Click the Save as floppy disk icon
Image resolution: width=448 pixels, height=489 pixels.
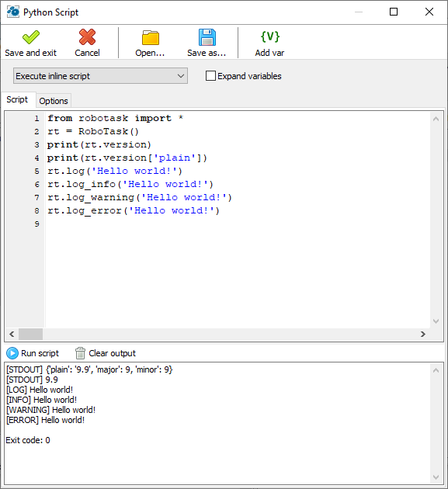207,37
